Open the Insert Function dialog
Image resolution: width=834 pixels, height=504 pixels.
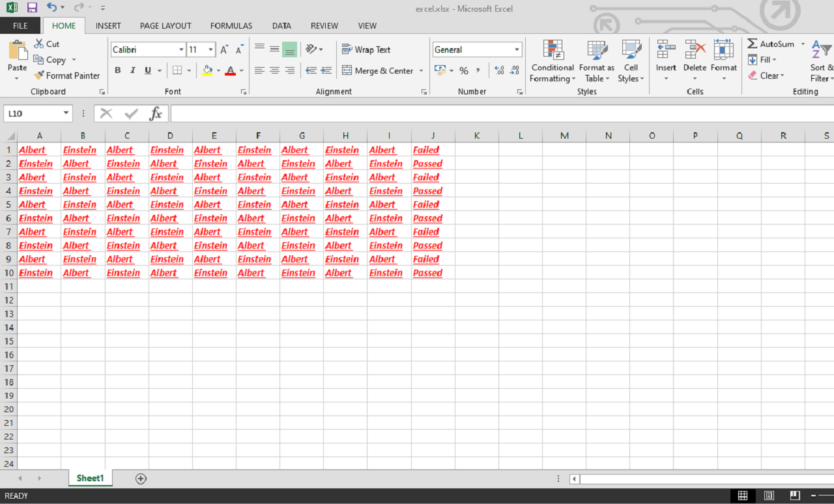click(156, 113)
